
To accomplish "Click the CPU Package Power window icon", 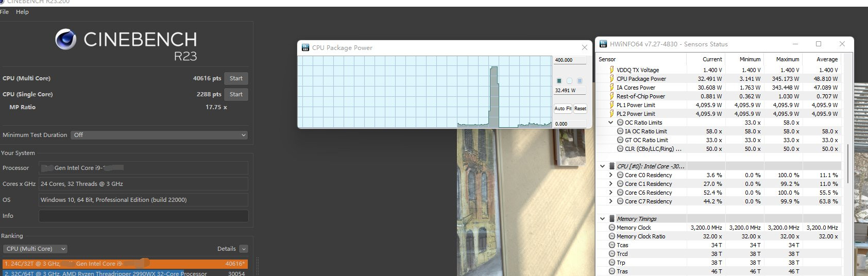I will pyautogui.click(x=305, y=48).
